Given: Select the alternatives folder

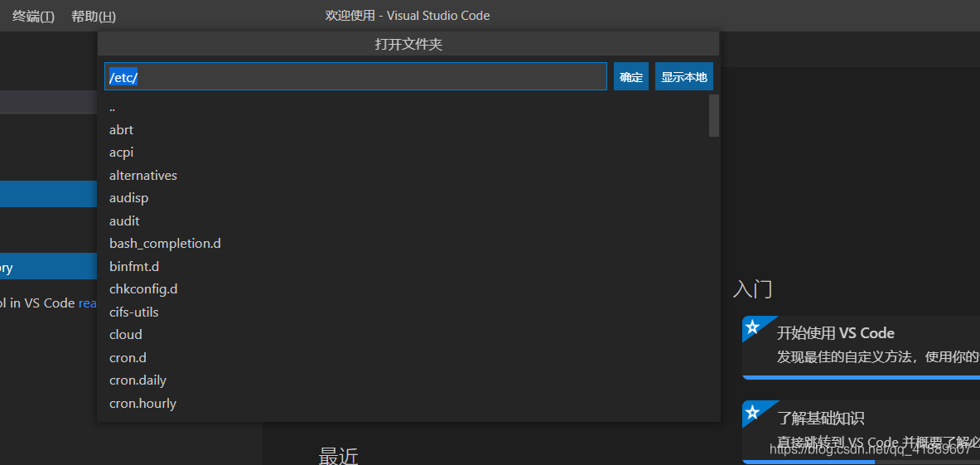Looking at the screenshot, I should tap(408, 176).
